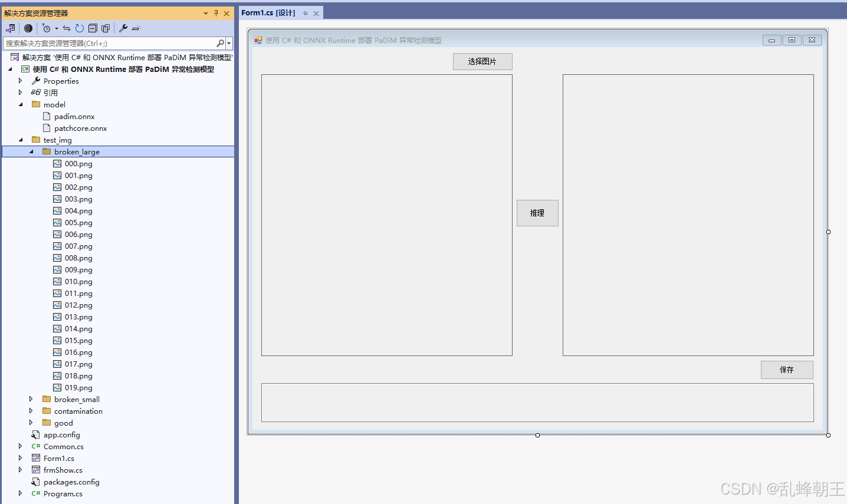Expand the Properties node
847x504 pixels.
(21, 81)
